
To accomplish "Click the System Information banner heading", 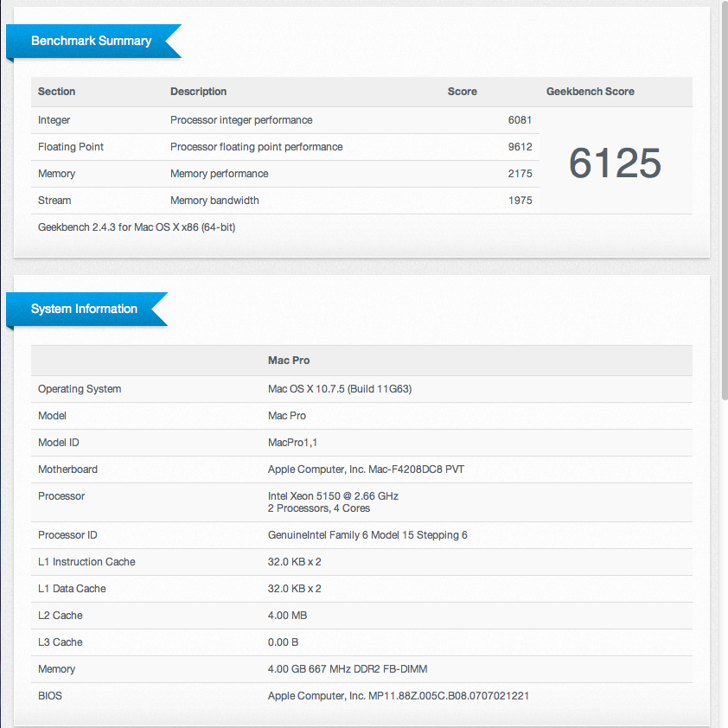I will click(84, 310).
